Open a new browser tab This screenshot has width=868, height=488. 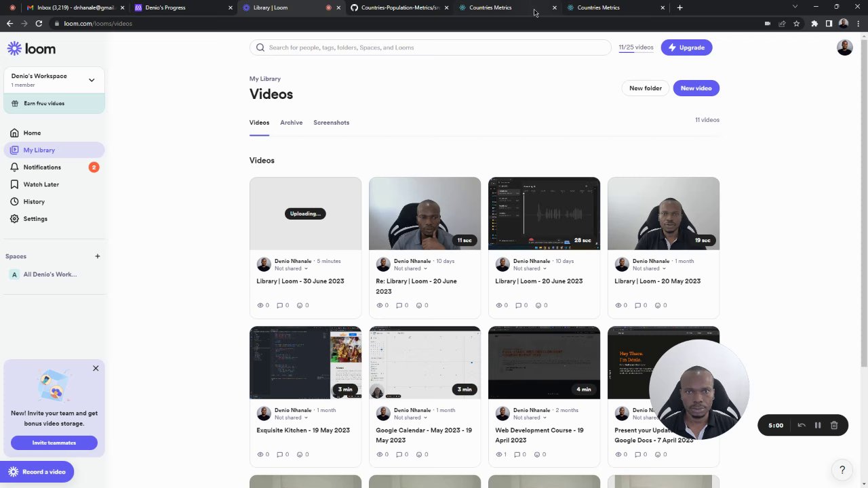[x=679, y=7]
